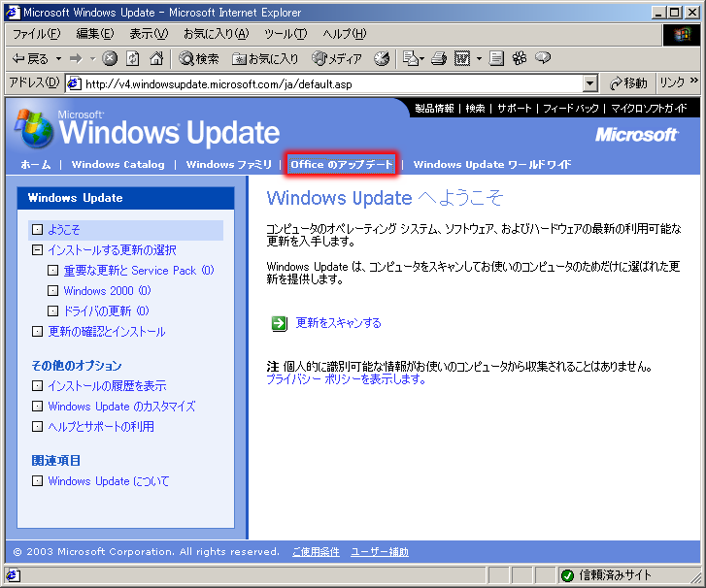
Task: Click the Messenger speech bubble icon
Action: [543, 58]
